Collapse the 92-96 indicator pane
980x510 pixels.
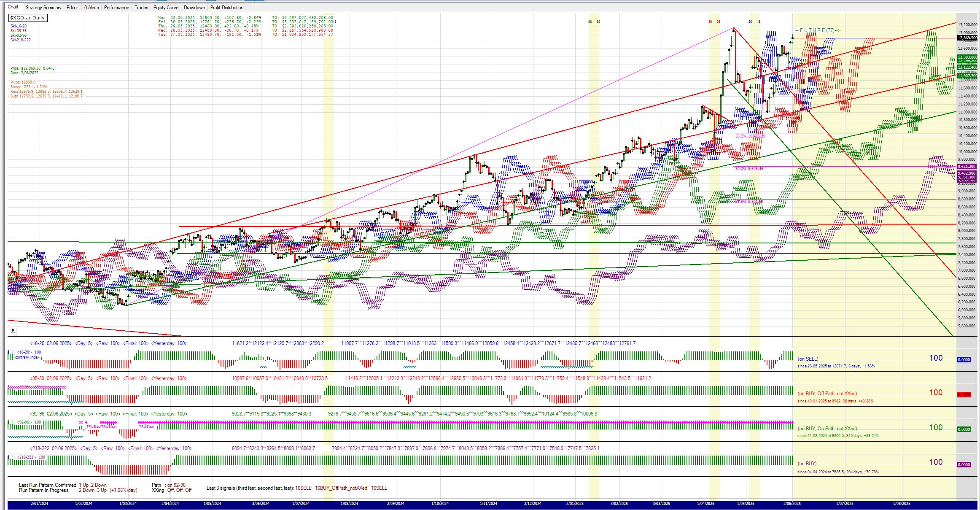click(x=11, y=422)
